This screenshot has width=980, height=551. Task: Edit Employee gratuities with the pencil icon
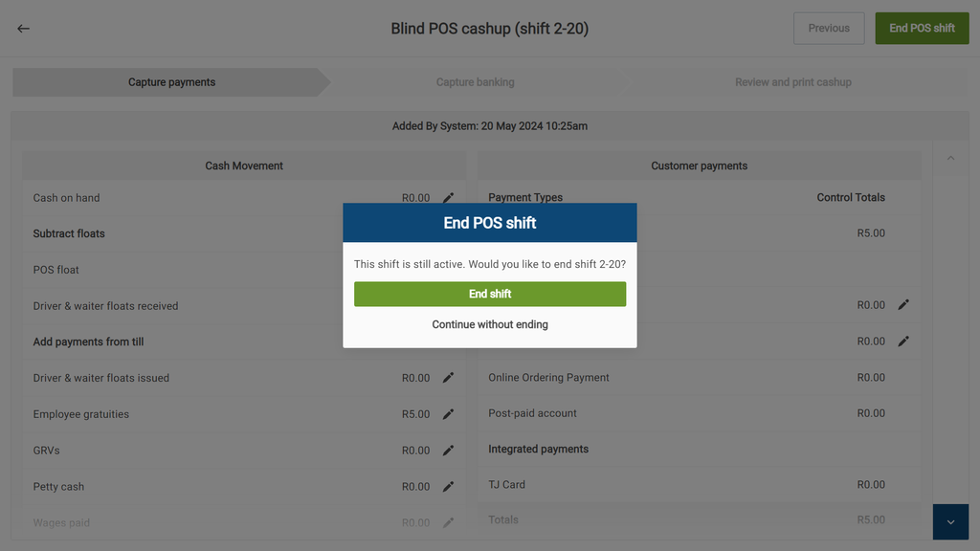(x=448, y=414)
